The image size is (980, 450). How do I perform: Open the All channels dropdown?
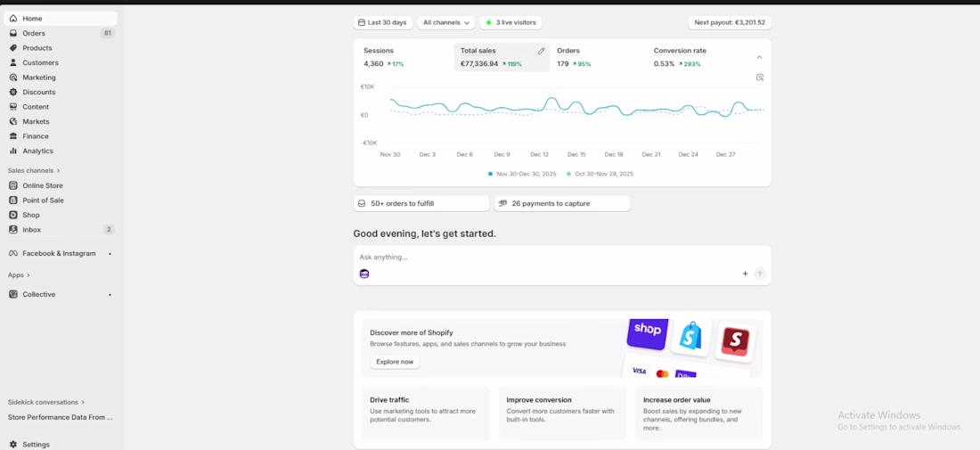446,22
